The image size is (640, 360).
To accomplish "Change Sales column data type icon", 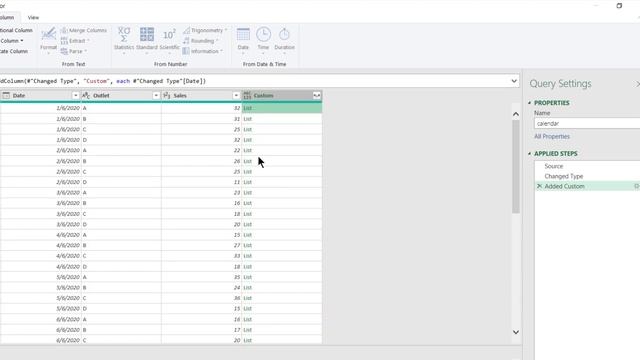I will tap(167, 96).
